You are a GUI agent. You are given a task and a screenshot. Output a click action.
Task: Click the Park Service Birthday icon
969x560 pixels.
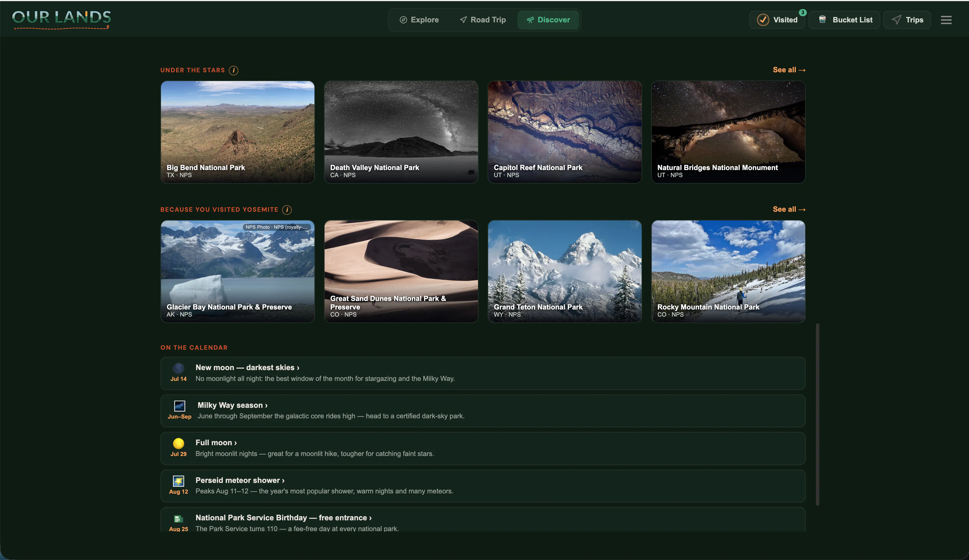point(178,519)
